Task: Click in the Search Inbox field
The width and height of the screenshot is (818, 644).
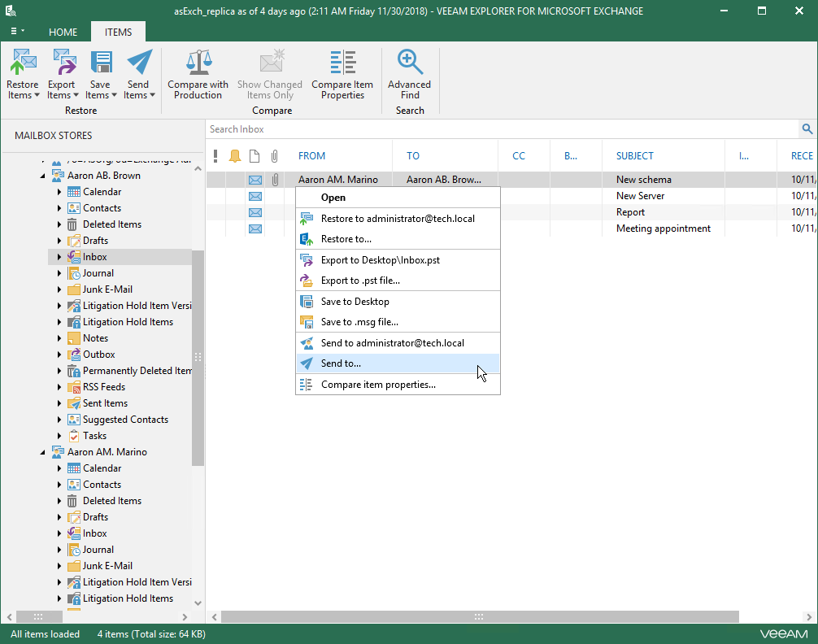Action: pos(488,129)
